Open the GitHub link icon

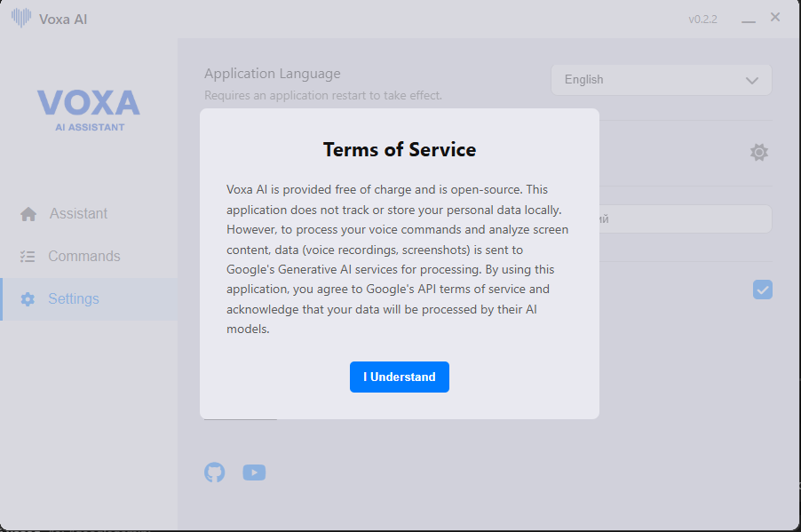(215, 472)
